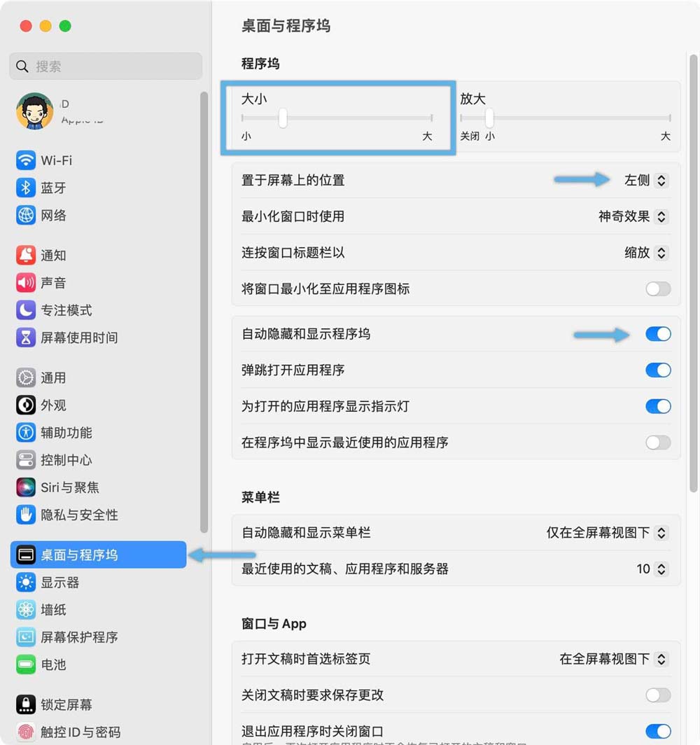Enable 在程序坞中显示最近使用的应用程序
700x745 pixels.
(x=657, y=443)
